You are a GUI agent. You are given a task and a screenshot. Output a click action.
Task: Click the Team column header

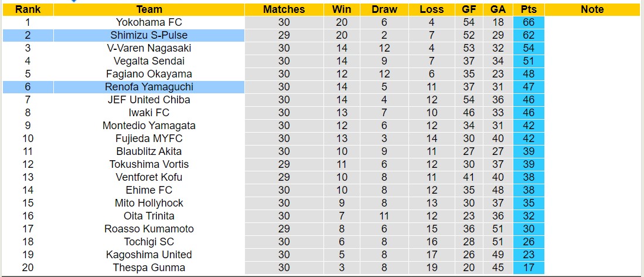(x=149, y=9)
